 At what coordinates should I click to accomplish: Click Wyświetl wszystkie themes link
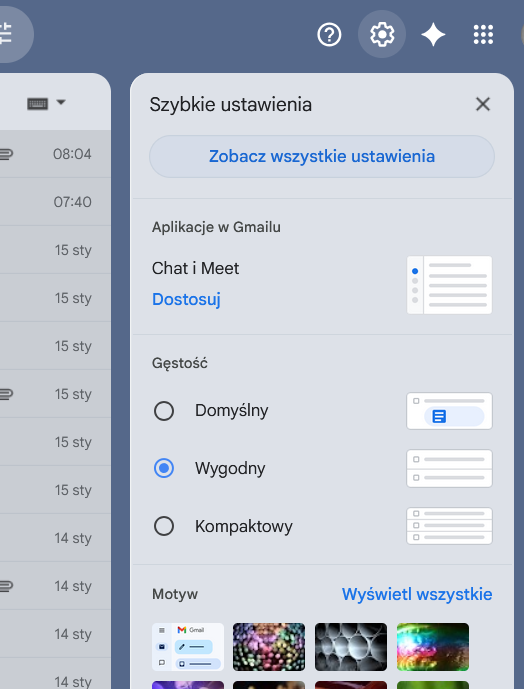click(x=417, y=594)
